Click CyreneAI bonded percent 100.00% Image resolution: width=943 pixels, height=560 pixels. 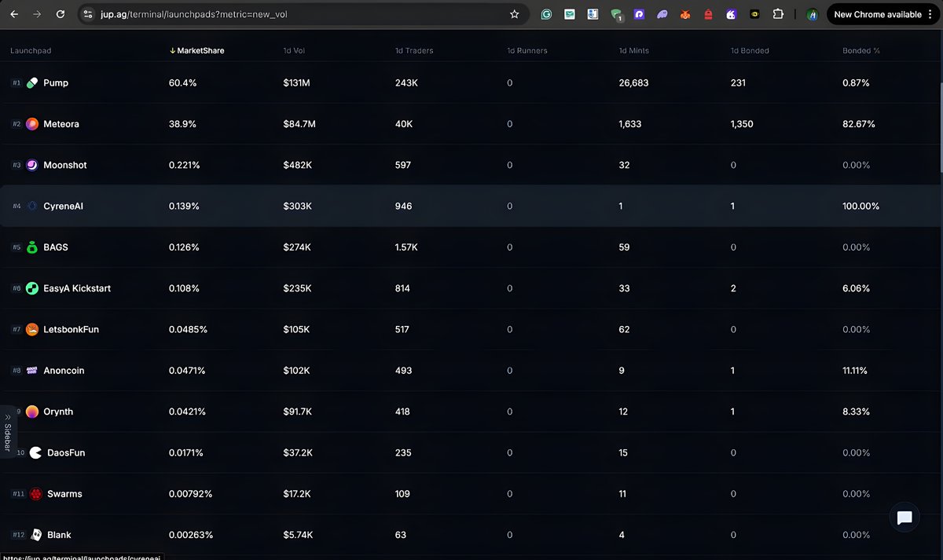(x=861, y=206)
